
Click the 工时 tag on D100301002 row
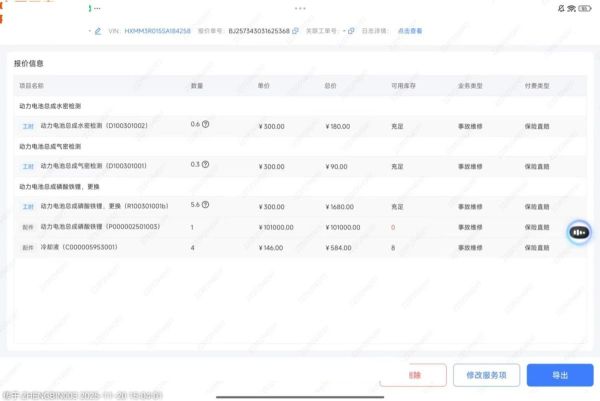point(28,126)
